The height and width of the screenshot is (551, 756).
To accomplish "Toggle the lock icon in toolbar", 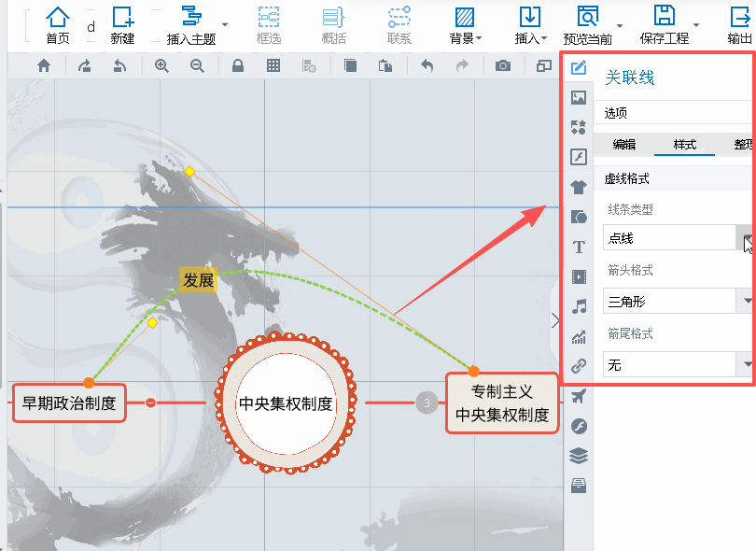I will point(238,65).
